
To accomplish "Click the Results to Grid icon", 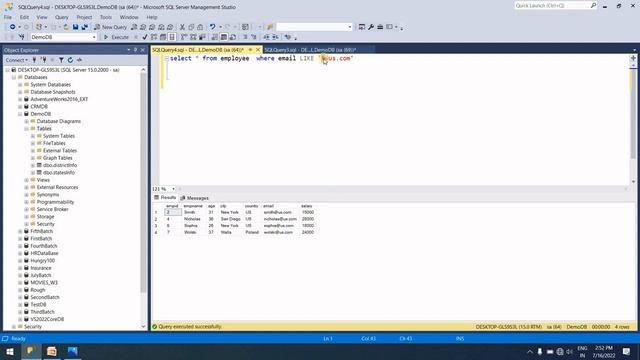I will 224,37.
